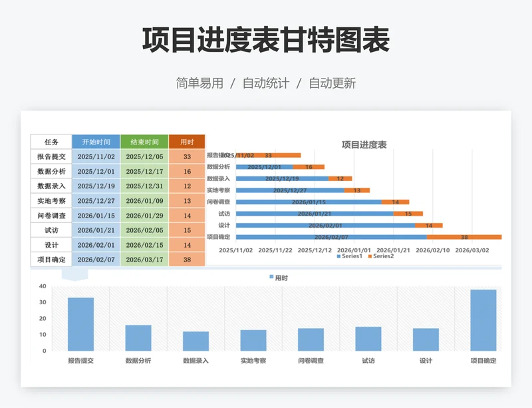Click the 报告提交 task cell in table
Viewport: 532px width, 408px height.
click(51, 156)
